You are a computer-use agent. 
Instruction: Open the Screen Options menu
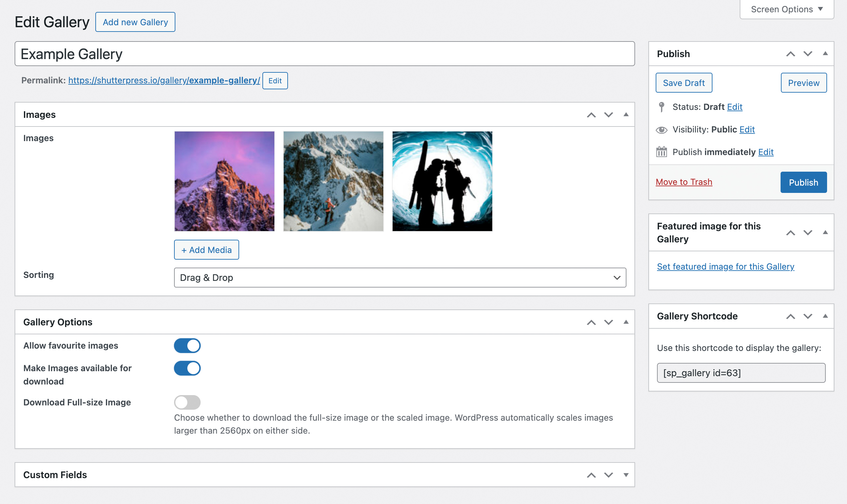[786, 9]
